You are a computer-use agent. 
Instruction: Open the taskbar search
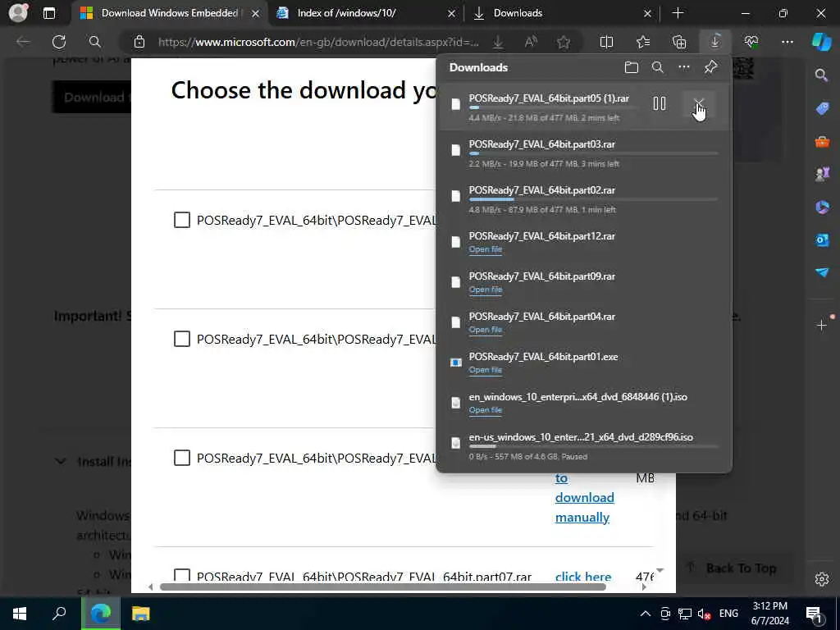coord(59,614)
